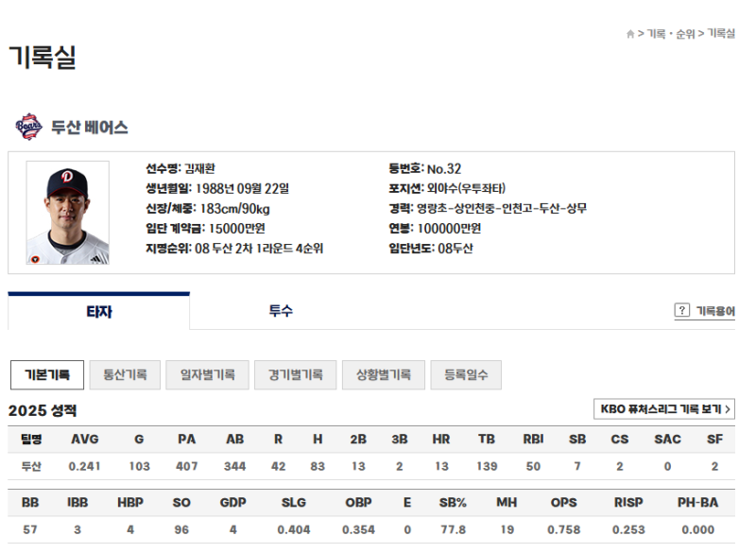Open 기록 · 순위 breadcrumb link

click(671, 34)
